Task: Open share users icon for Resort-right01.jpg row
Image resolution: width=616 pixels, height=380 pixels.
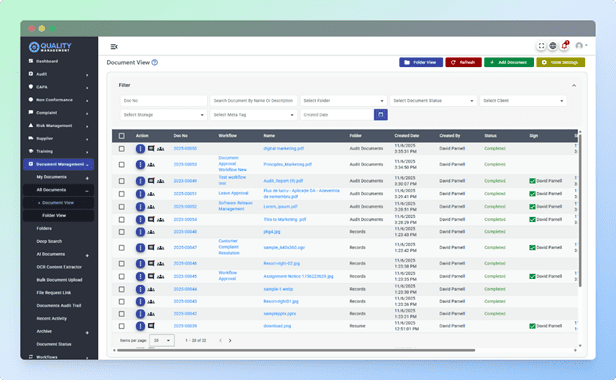Action: (151, 302)
